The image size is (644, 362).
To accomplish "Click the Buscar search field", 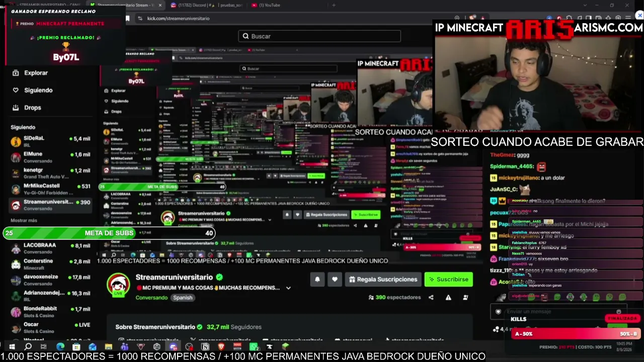I will click(319, 36).
